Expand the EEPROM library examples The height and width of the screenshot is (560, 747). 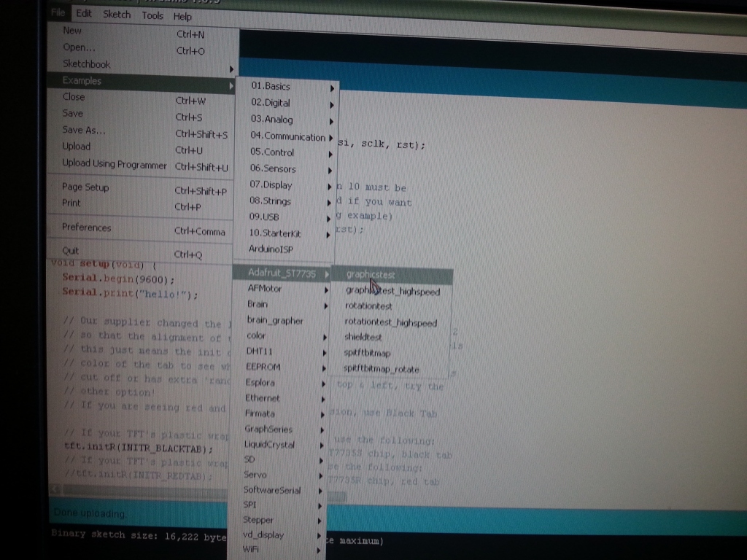click(279, 367)
